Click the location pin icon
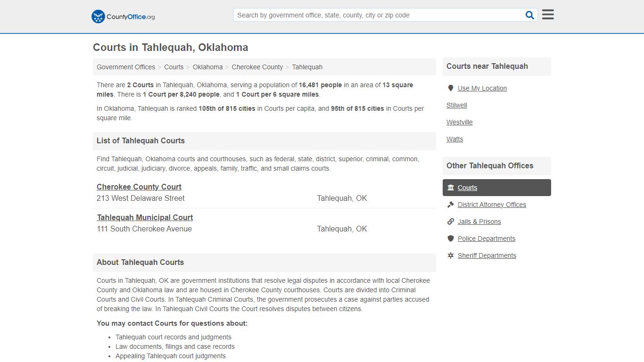This screenshot has height=362, width=644. click(x=450, y=88)
